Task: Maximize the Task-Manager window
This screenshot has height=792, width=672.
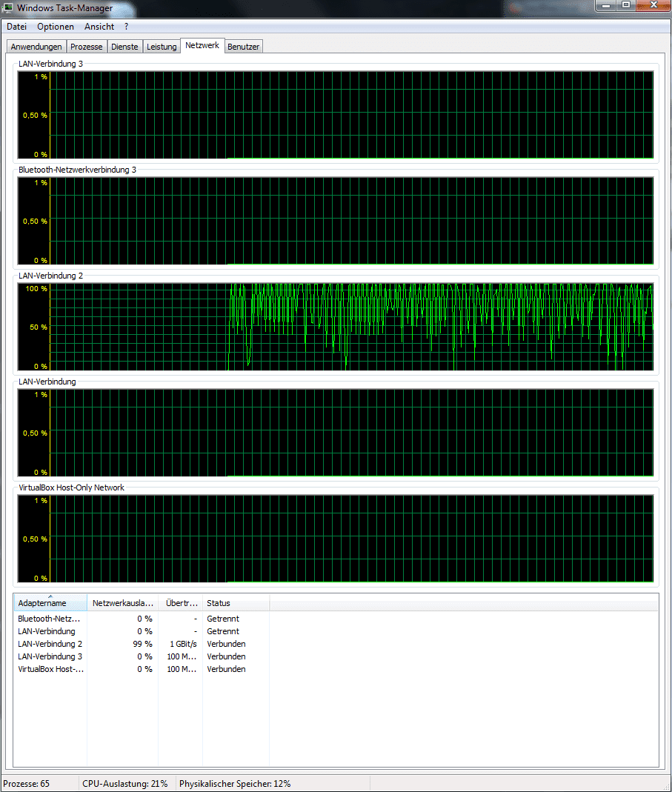Action: pos(626,5)
